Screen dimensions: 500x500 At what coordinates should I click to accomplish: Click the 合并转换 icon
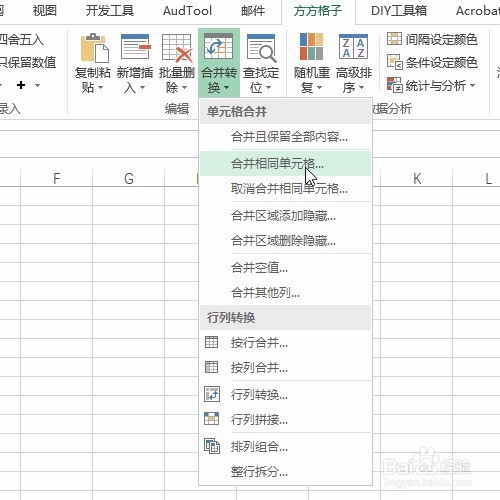point(218,46)
